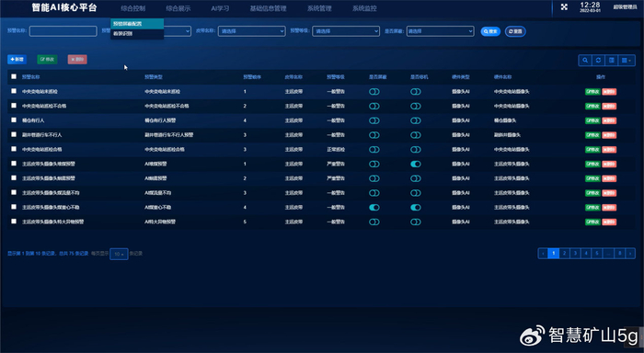Turn off 是否屏蔽 switch in AI煤重心不稳 row

(374, 208)
